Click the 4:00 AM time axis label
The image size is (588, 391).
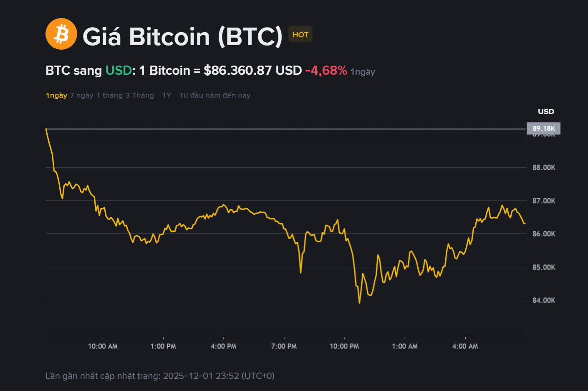click(465, 346)
